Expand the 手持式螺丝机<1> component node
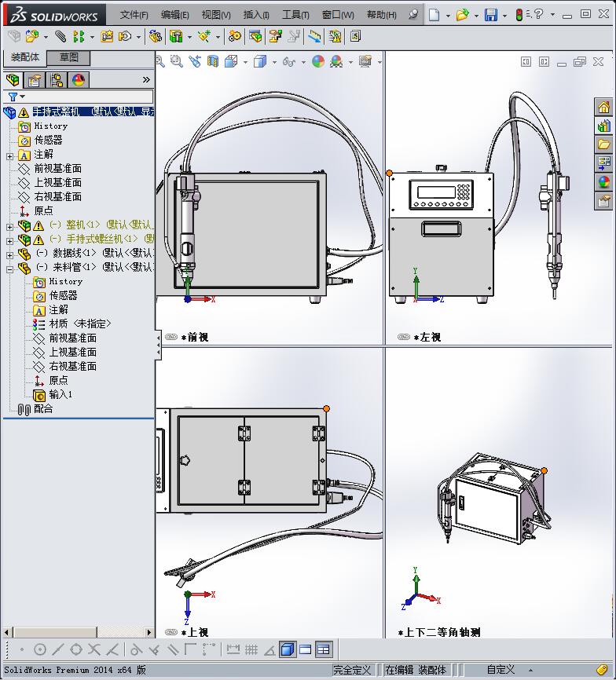This screenshot has width=616, height=680. (9, 241)
